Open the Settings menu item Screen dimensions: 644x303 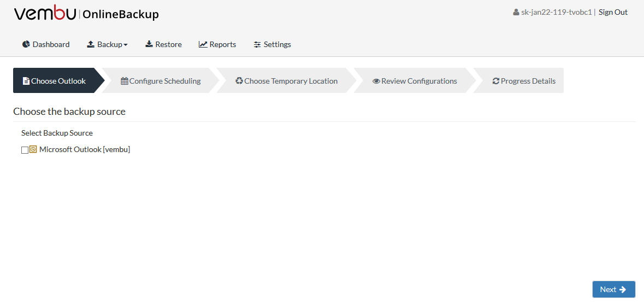[x=273, y=44]
